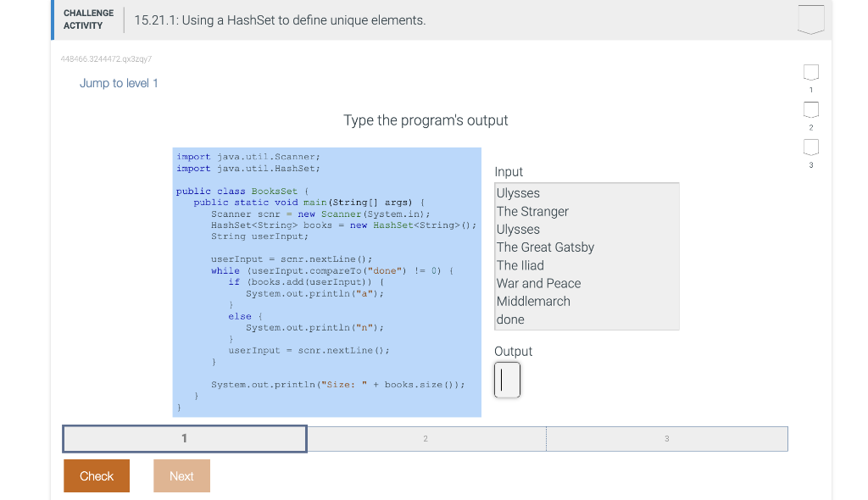Screen dimensions: 868x500
Task: Click the highlighted Java code panel
Action: pos(326,284)
